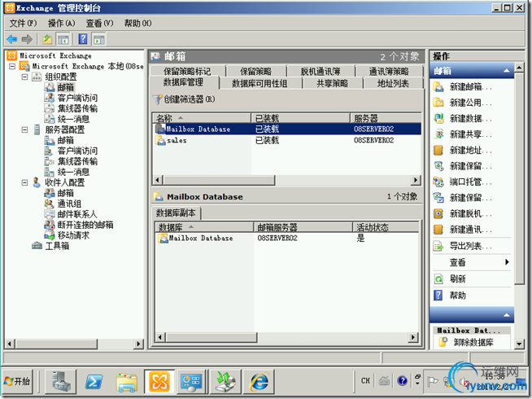Click 新建脱机... action

pyautogui.click(x=463, y=213)
